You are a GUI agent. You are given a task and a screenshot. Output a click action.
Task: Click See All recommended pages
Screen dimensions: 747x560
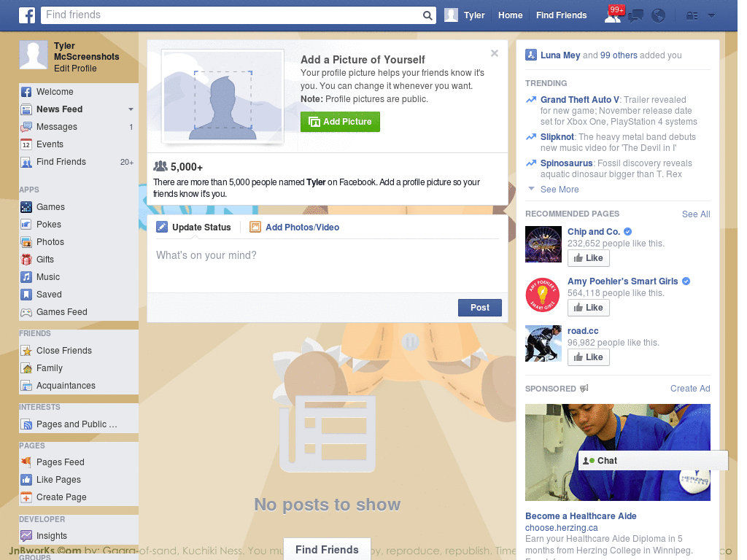pyautogui.click(x=695, y=214)
